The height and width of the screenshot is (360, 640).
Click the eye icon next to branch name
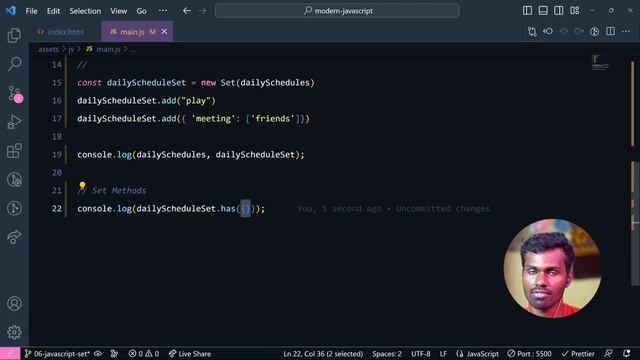coord(98,354)
